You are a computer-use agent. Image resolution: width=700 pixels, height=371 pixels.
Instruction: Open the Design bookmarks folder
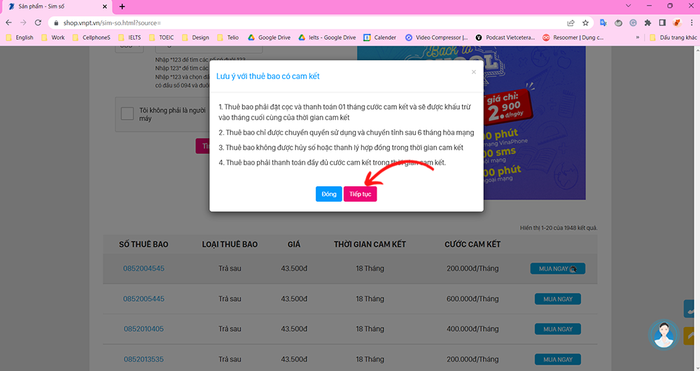(196, 38)
